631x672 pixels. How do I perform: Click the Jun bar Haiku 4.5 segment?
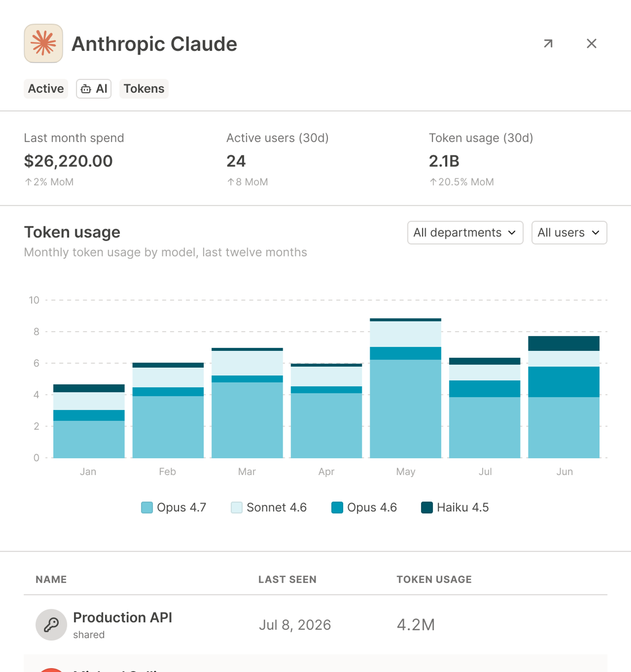pos(564,343)
